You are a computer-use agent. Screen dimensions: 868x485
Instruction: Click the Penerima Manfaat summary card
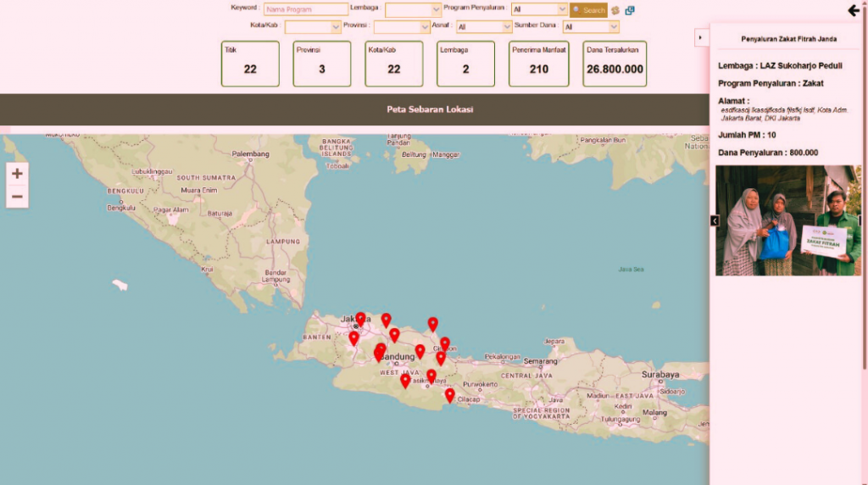pyautogui.click(x=539, y=64)
